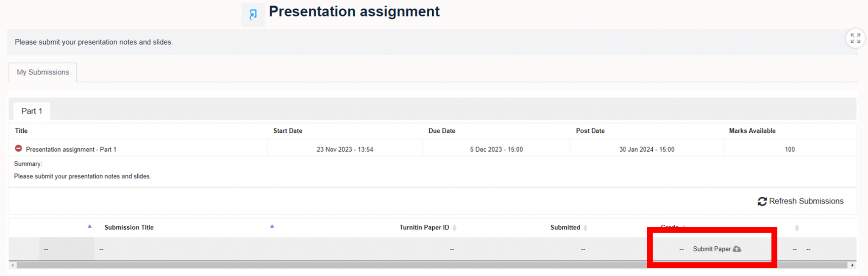
Task: Open fullscreen via the expand arrows icon
Action: click(x=855, y=38)
